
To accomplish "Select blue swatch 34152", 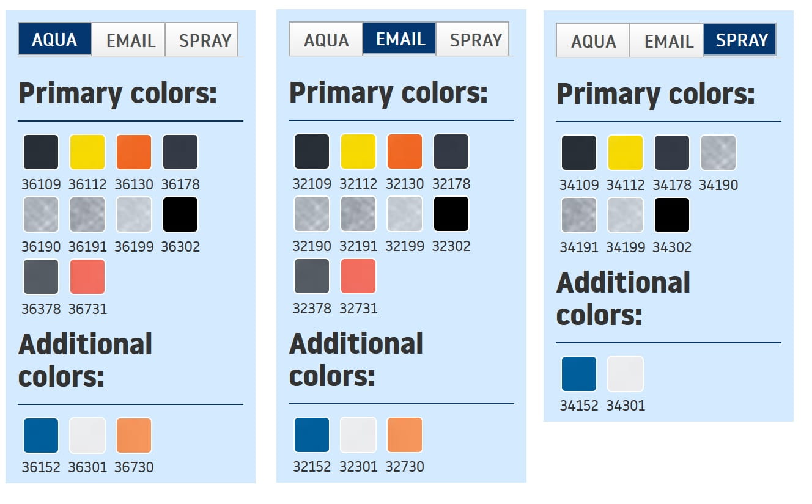I will (x=579, y=374).
